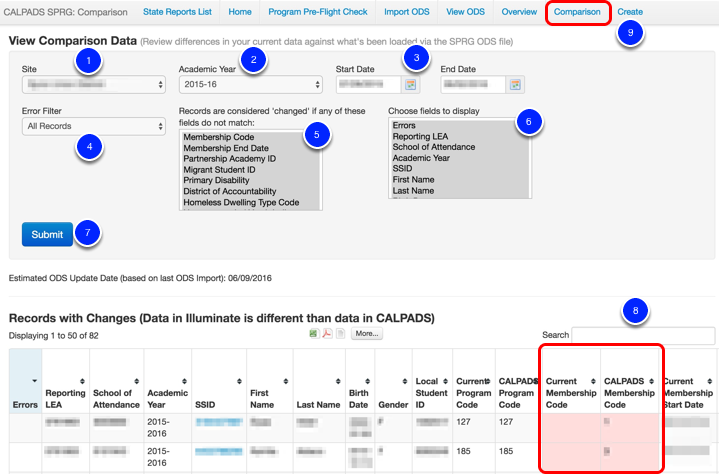The height and width of the screenshot is (474, 719).
Task: Open the Start Date calendar picker
Action: (x=410, y=84)
